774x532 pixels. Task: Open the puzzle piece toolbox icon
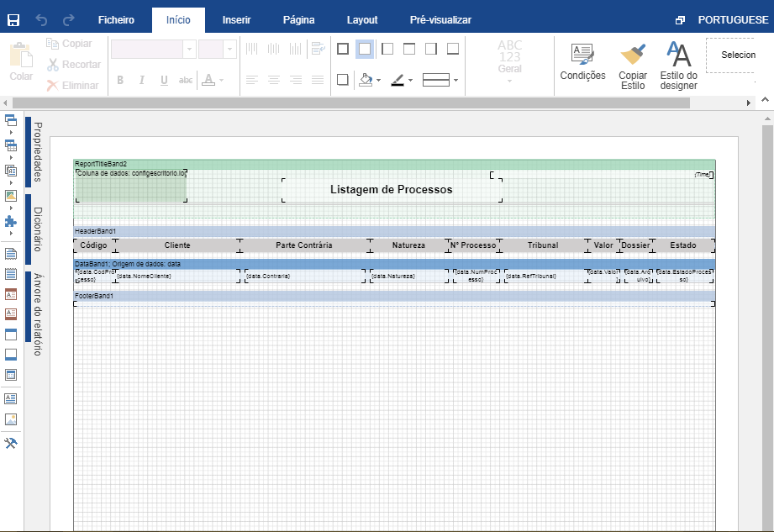(x=11, y=221)
